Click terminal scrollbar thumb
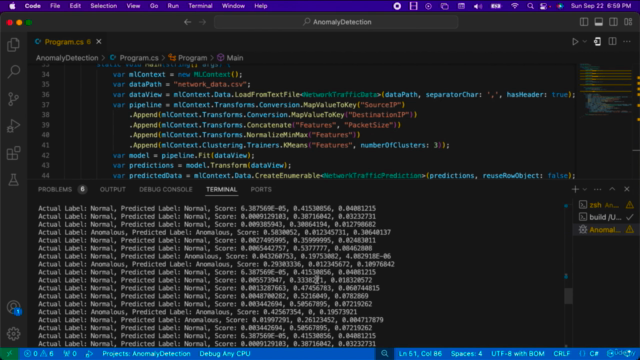Image resolution: width=640 pixels, height=360 pixels. (568, 296)
